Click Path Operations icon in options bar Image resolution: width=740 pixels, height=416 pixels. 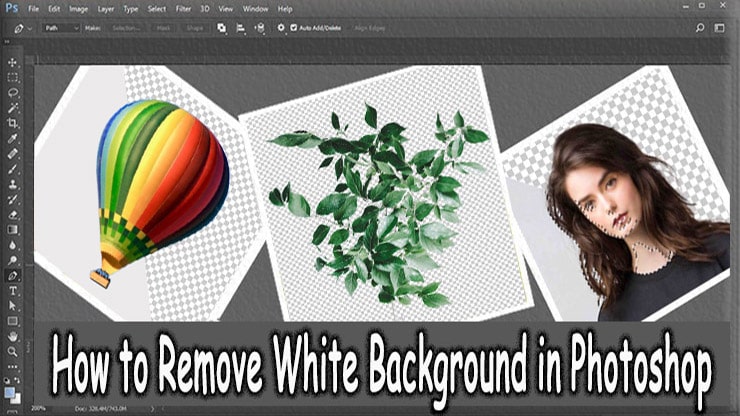pos(221,28)
